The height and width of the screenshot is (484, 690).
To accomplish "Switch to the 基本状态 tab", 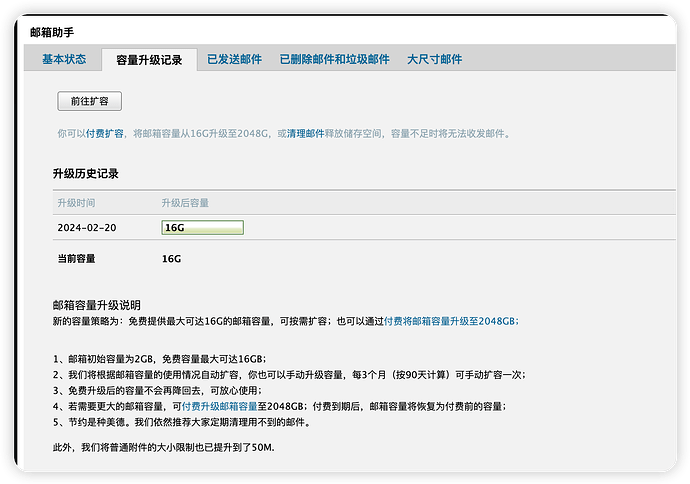I will tap(64, 59).
